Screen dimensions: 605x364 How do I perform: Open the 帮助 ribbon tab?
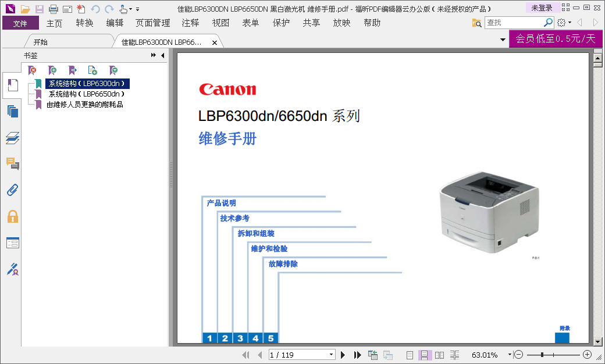[372, 23]
